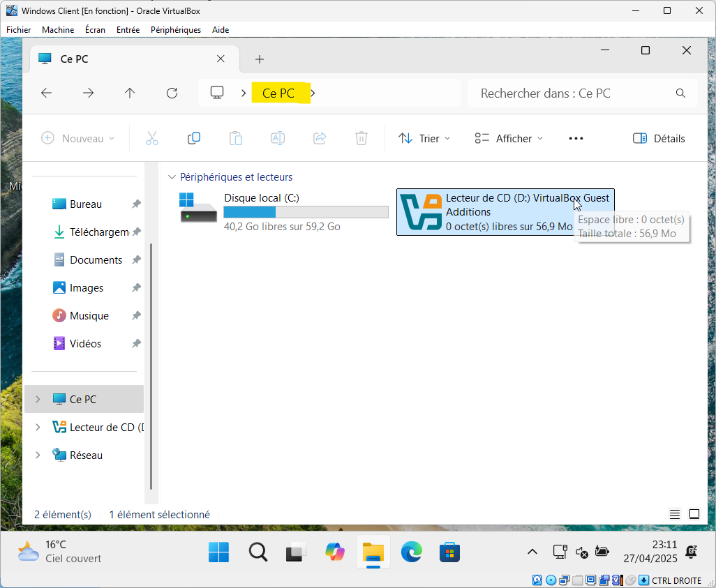
Task: Open the three-dot more options menu
Action: [576, 138]
